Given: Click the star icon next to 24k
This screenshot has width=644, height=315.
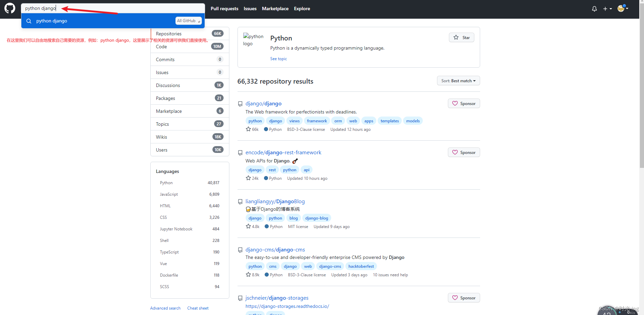Looking at the screenshot, I should click(248, 178).
